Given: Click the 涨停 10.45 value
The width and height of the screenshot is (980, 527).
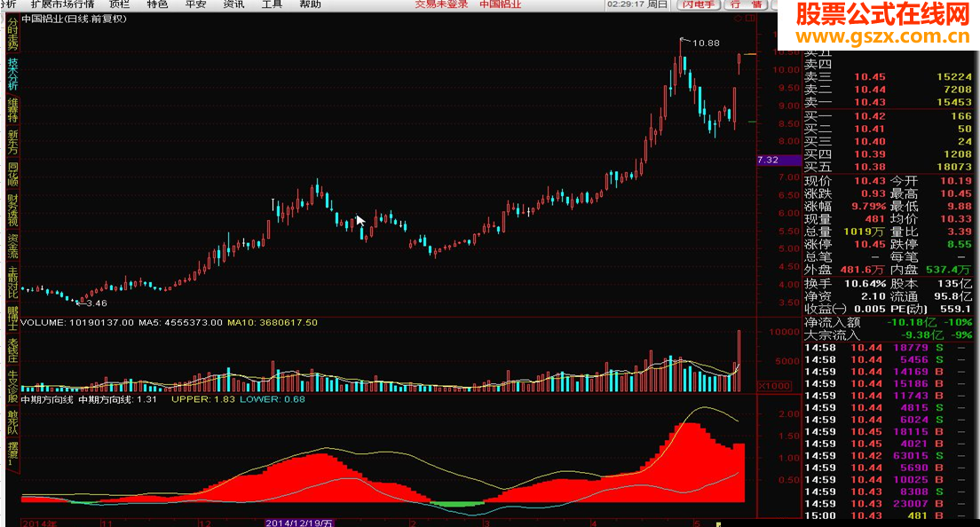Looking at the screenshot, I should click(x=869, y=244).
